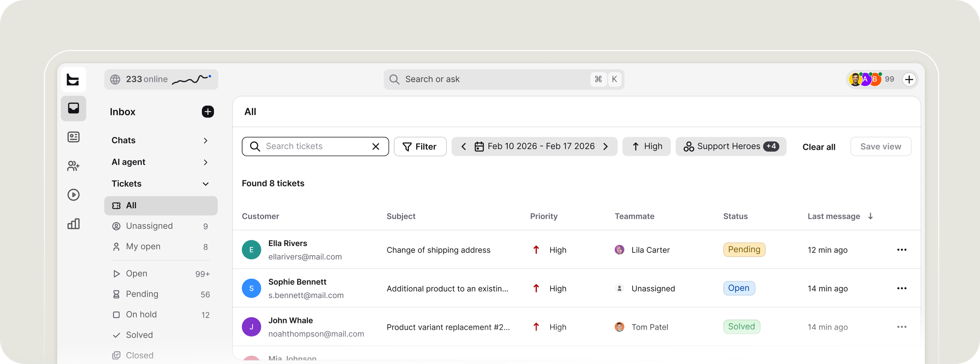Click Sophie Bennett avatar
Image resolution: width=980 pixels, height=364 pixels.
(251, 289)
